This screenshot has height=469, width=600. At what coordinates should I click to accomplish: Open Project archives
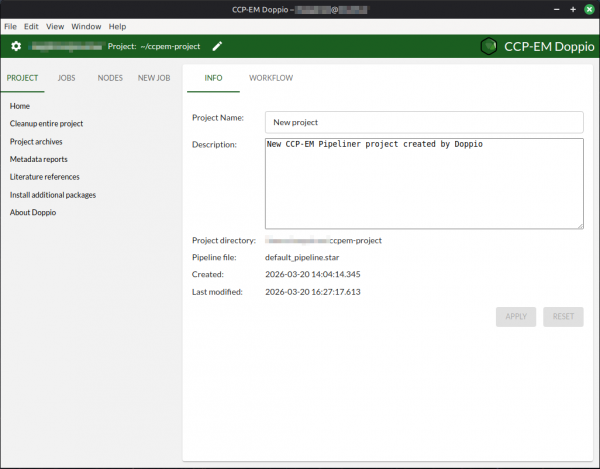pos(36,141)
